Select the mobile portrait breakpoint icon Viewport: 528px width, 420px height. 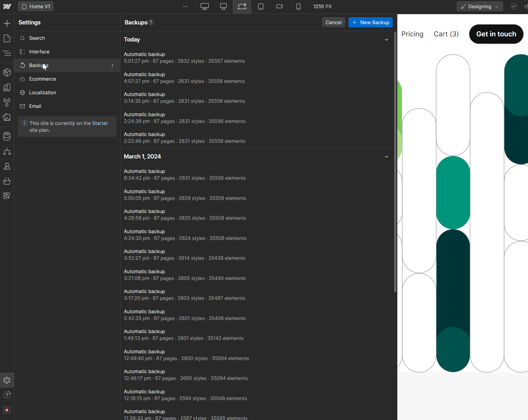[x=298, y=7]
